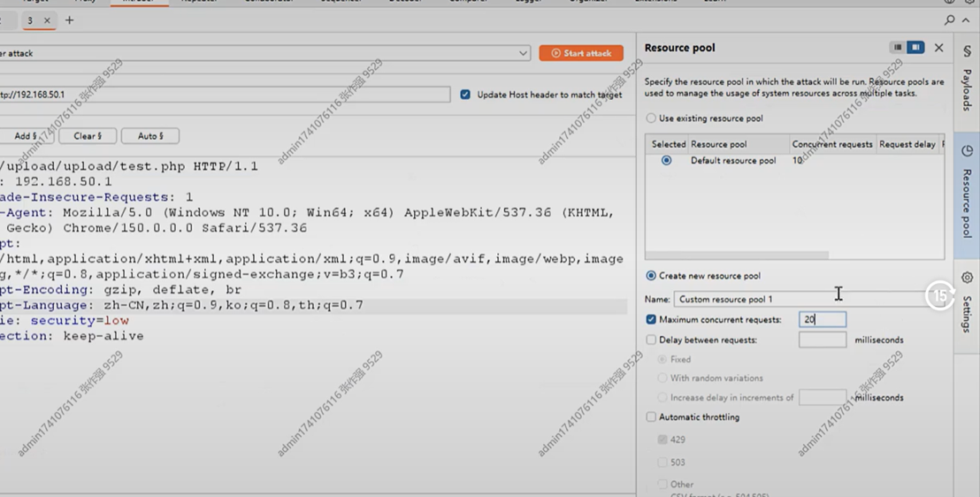Select the Default resource pool radio

(666, 161)
